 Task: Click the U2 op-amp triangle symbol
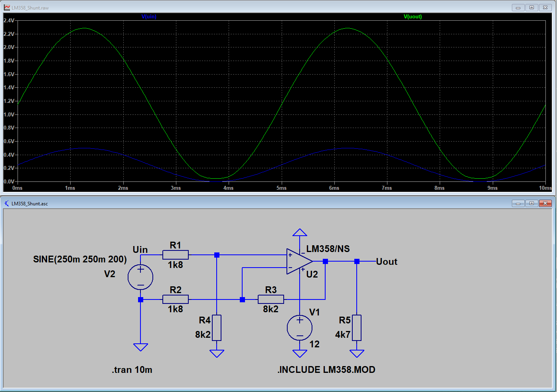point(298,262)
